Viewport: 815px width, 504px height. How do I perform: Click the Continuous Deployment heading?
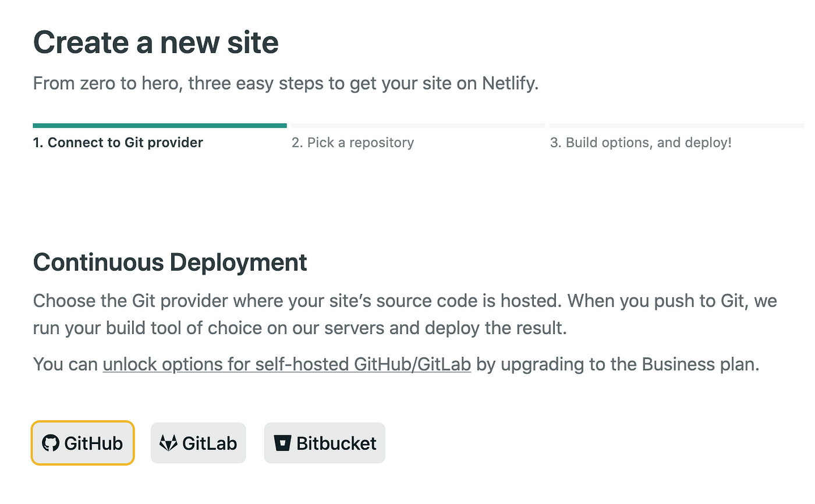[x=170, y=262]
